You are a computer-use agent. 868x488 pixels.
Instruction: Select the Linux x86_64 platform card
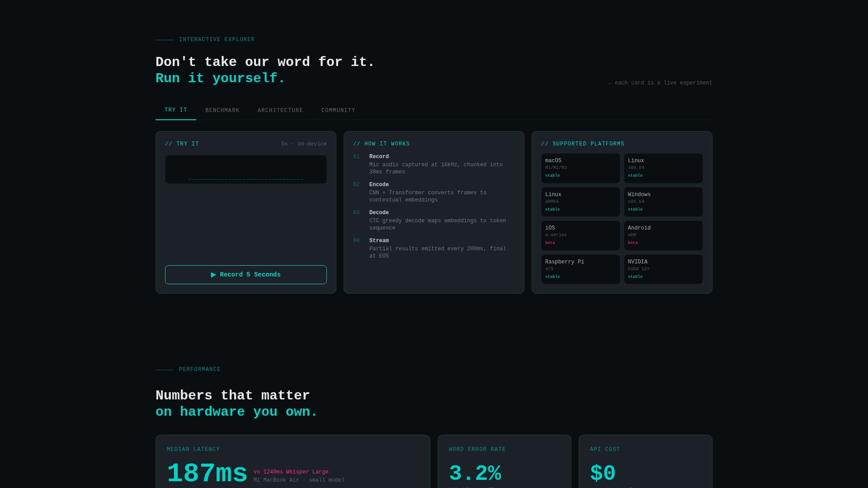tap(663, 168)
